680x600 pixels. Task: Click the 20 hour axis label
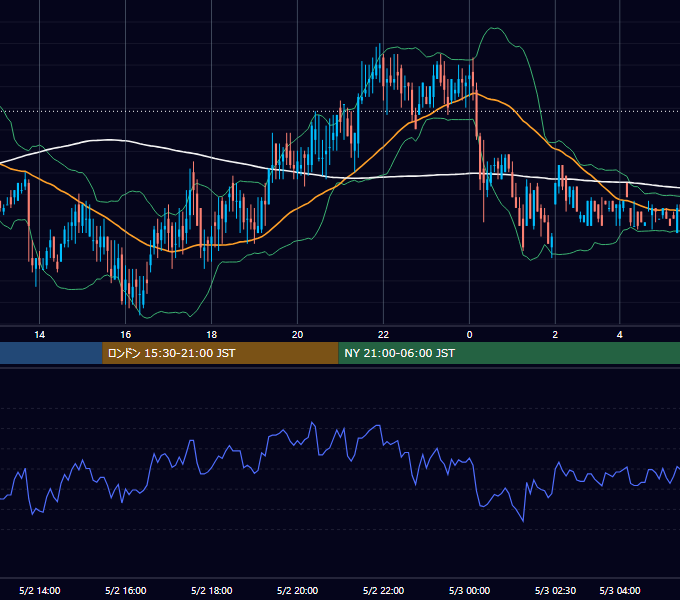[x=297, y=335]
